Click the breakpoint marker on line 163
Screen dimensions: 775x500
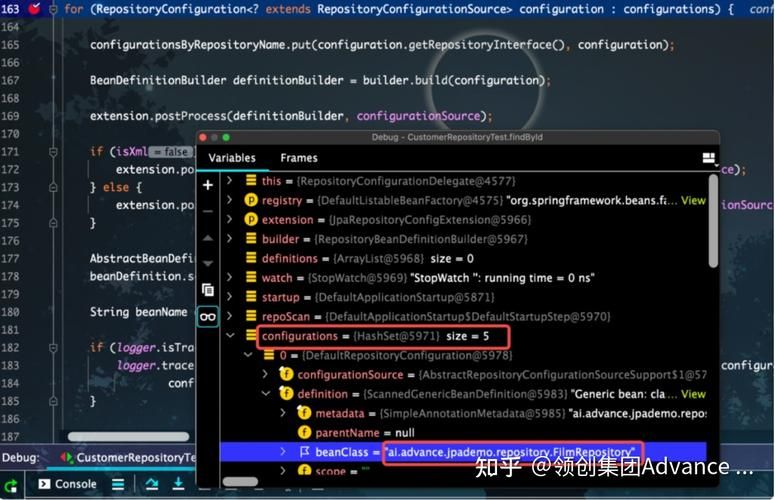pos(35,8)
